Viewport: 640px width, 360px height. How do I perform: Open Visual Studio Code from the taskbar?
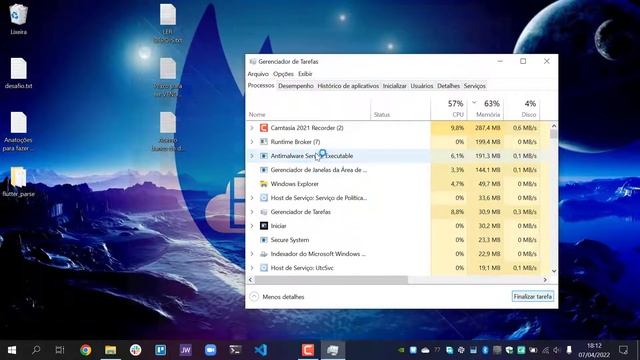pyautogui.click(x=260, y=350)
